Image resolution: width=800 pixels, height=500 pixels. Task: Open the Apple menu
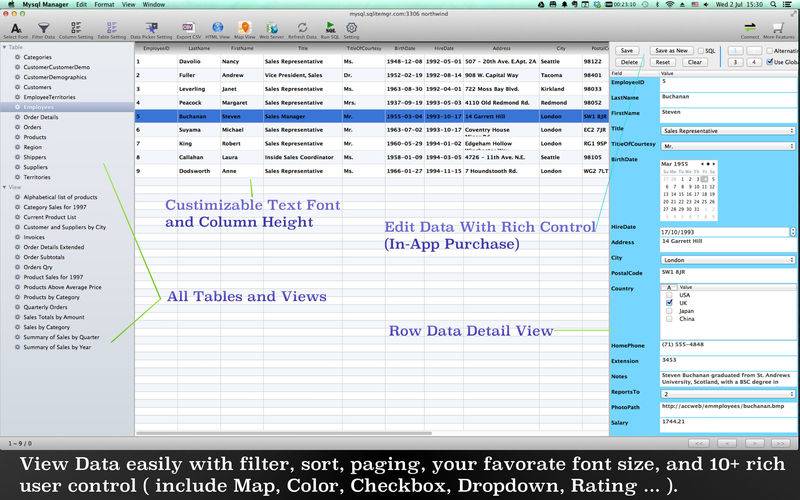click(x=11, y=5)
